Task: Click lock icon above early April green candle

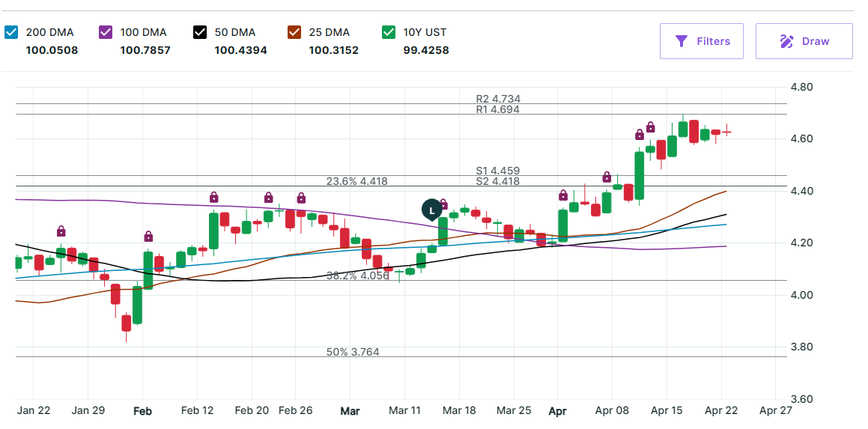Action: tap(563, 195)
